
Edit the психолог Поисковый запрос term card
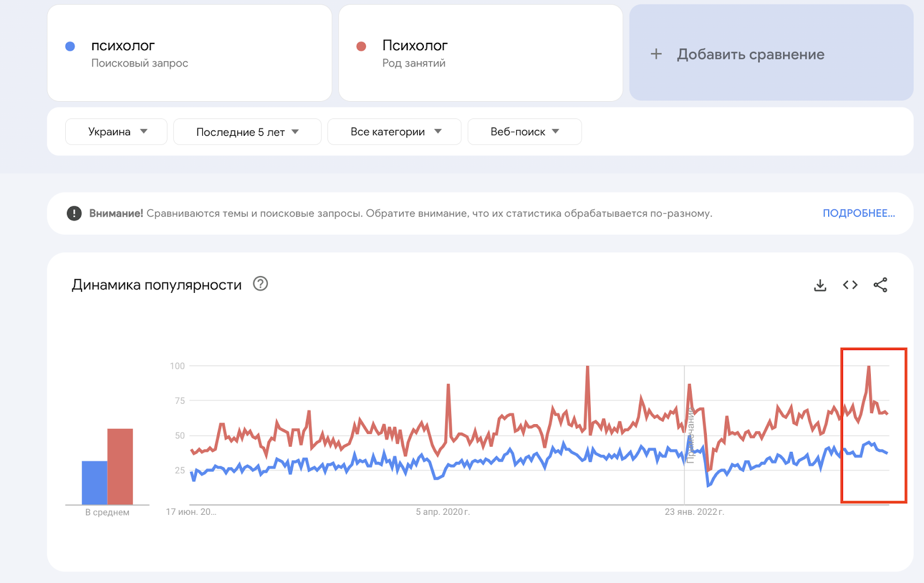(x=189, y=53)
